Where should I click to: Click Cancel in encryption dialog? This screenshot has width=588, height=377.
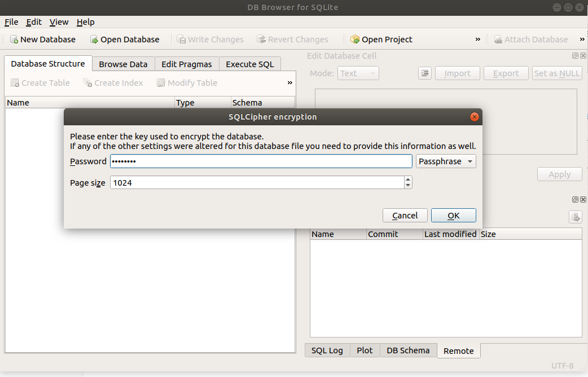[405, 216]
